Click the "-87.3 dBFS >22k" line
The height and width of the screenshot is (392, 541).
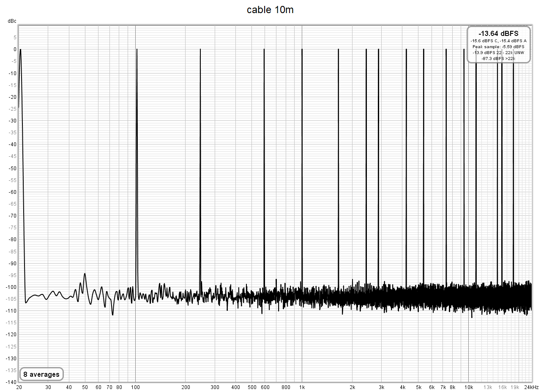coord(498,58)
